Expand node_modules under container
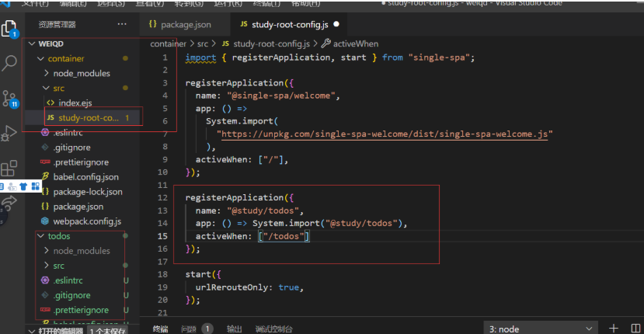644x334 pixels. (x=47, y=73)
